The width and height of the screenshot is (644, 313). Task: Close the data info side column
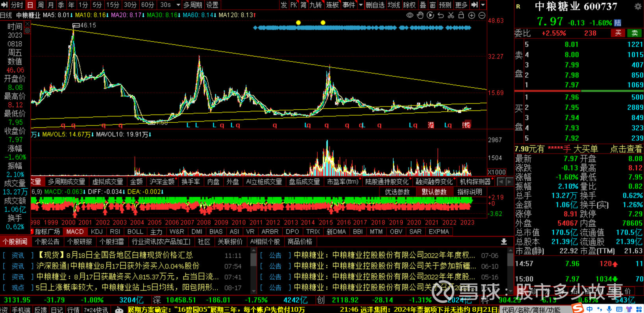tap(27, 24)
